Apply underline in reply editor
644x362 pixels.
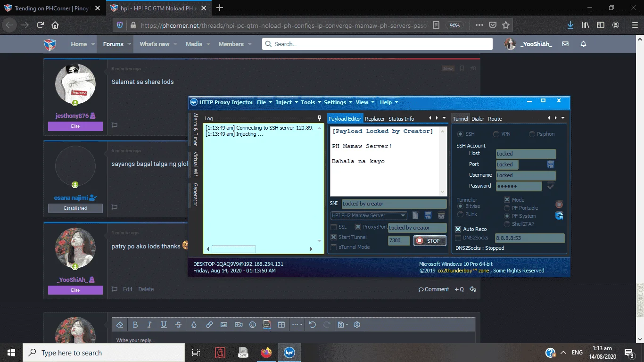tap(164, 324)
